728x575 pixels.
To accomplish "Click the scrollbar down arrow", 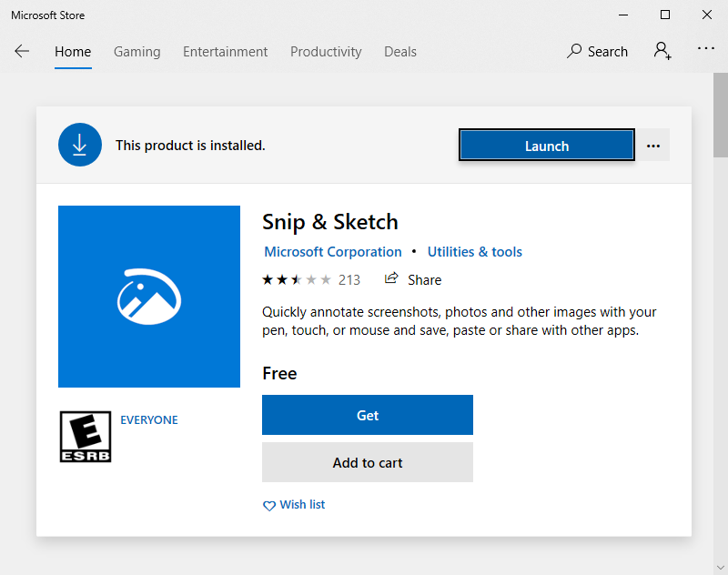I will click(721, 567).
